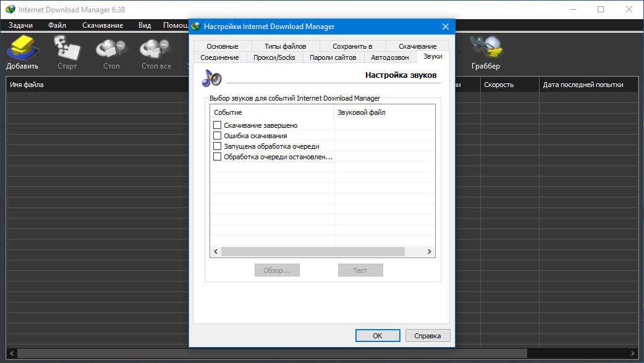Open the Помощь menu

click(x=176, y=25)
